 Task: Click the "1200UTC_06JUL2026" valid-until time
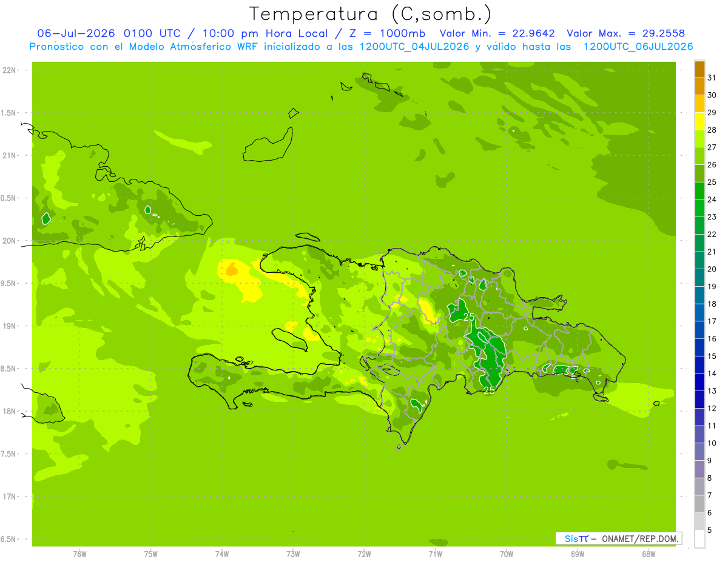tap(638, 47)
